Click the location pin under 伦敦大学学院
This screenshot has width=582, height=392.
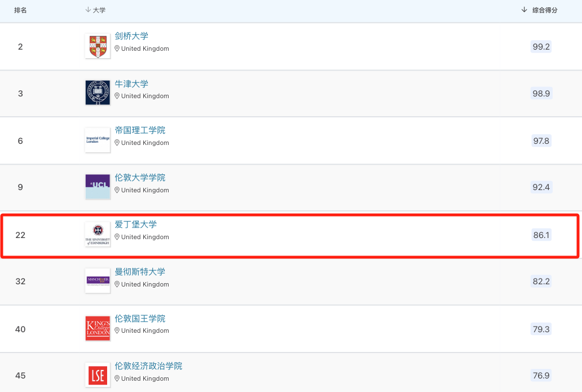click(117, 190)
